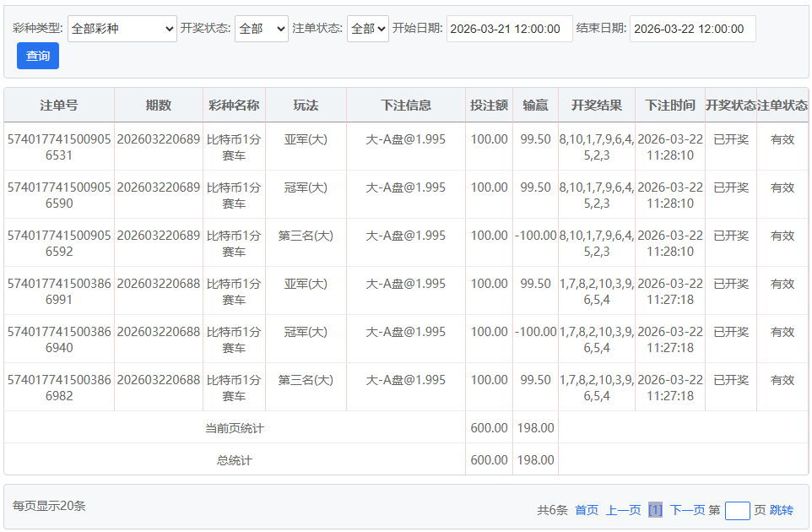
Task: Click the 期数 column header
Action: click(x=159, y=106)
